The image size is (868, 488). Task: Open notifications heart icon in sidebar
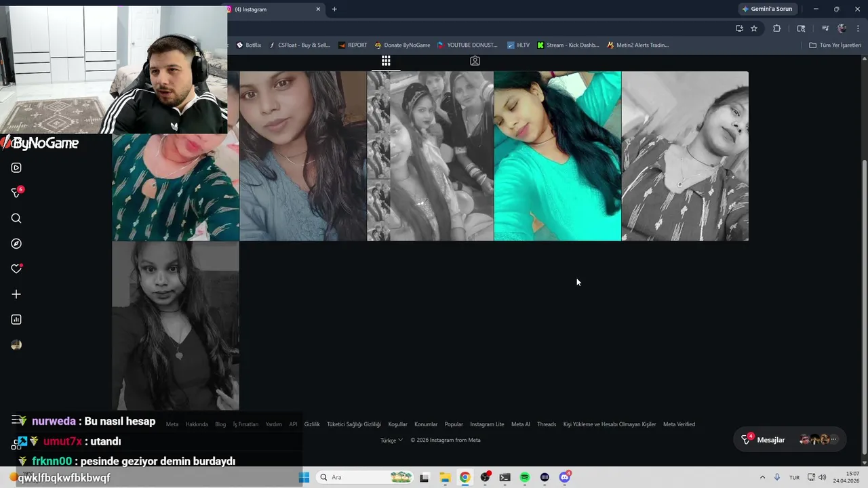click(16, 269)
